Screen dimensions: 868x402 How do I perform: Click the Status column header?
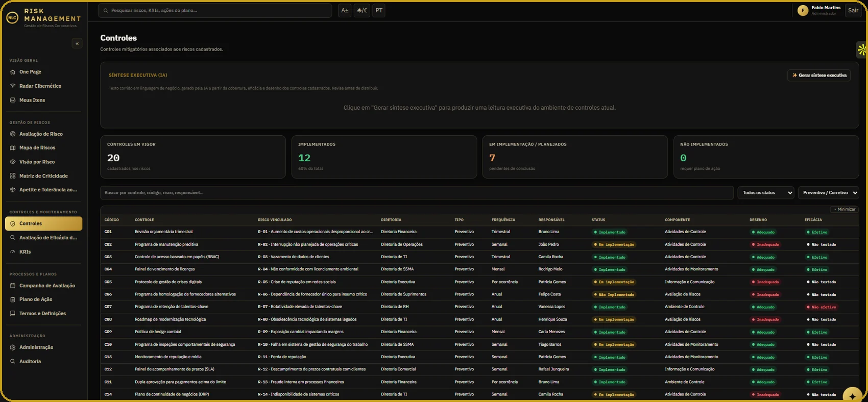[x=598, y=220]
